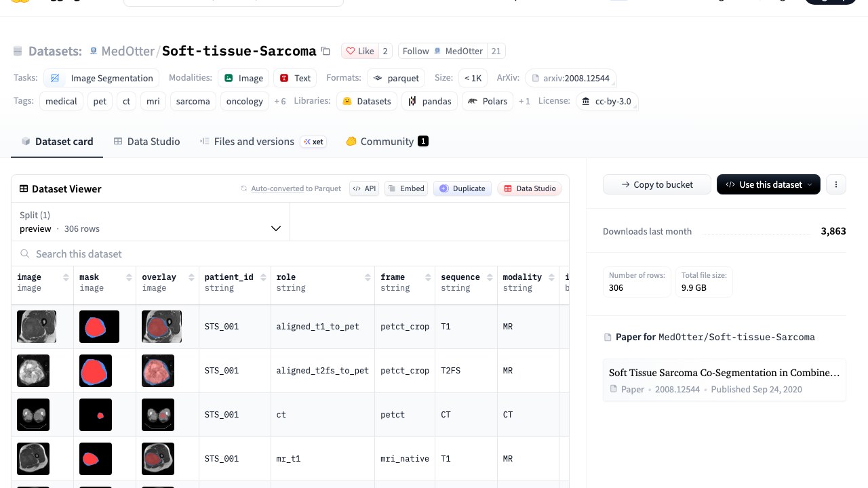Open the three-dot more options menu
Image resolution: width=868 pixels, height=488 pixels.
click(x=836, y=184)
